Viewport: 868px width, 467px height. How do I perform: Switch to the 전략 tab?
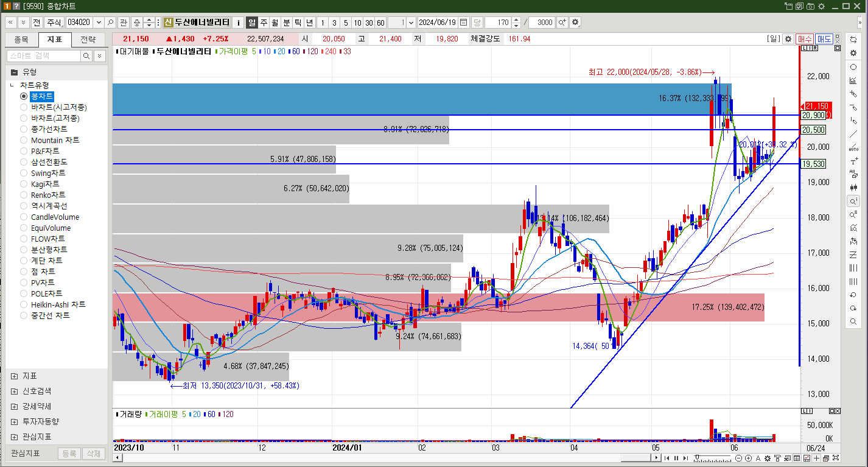(88, 40)
